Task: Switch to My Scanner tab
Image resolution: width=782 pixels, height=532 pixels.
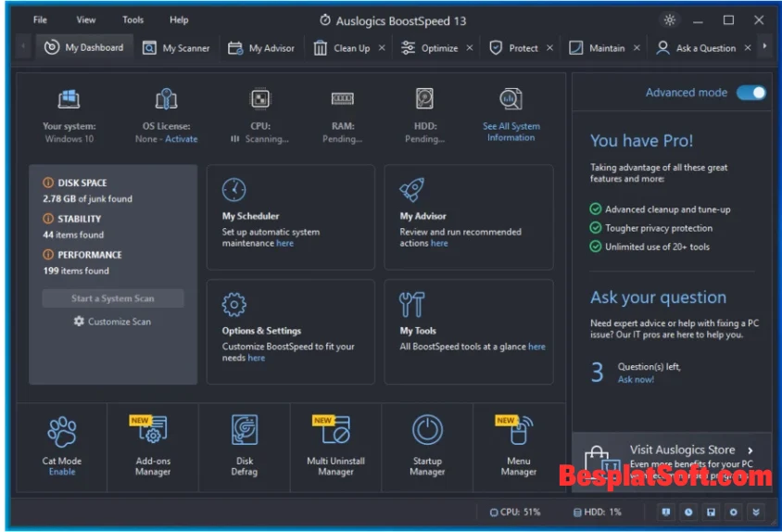Action: click(176, 48)
